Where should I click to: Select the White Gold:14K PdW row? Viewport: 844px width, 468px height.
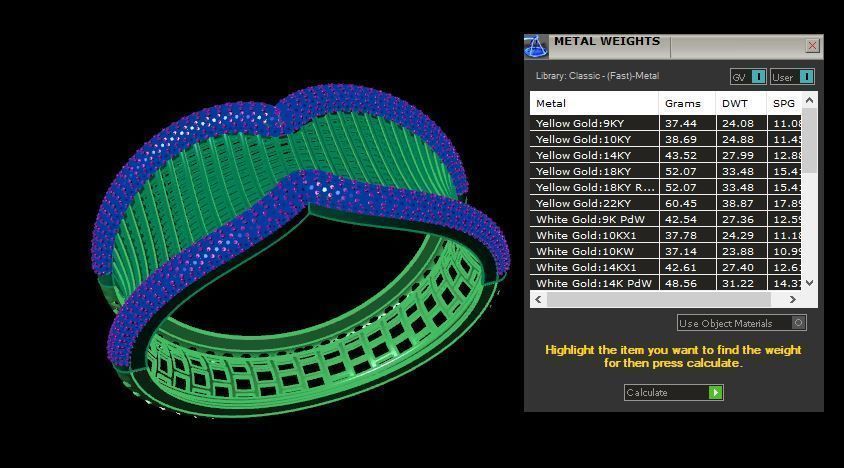pos(666,283)
